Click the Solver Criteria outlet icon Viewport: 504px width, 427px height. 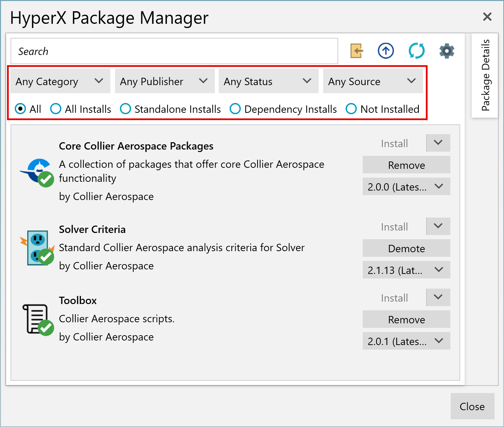[37, 248]
